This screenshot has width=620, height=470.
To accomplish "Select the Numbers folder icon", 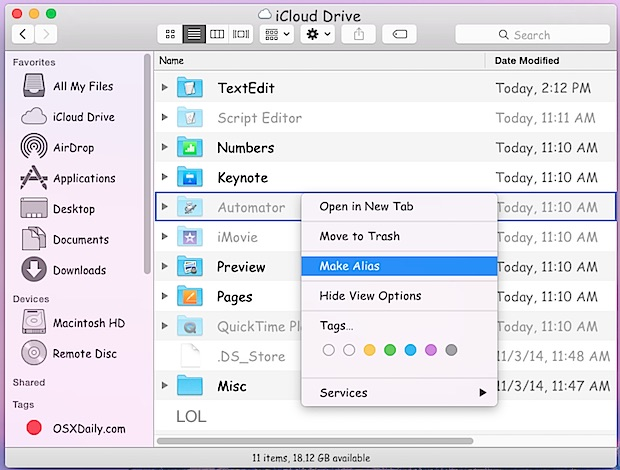I will [x=189, y=148].
